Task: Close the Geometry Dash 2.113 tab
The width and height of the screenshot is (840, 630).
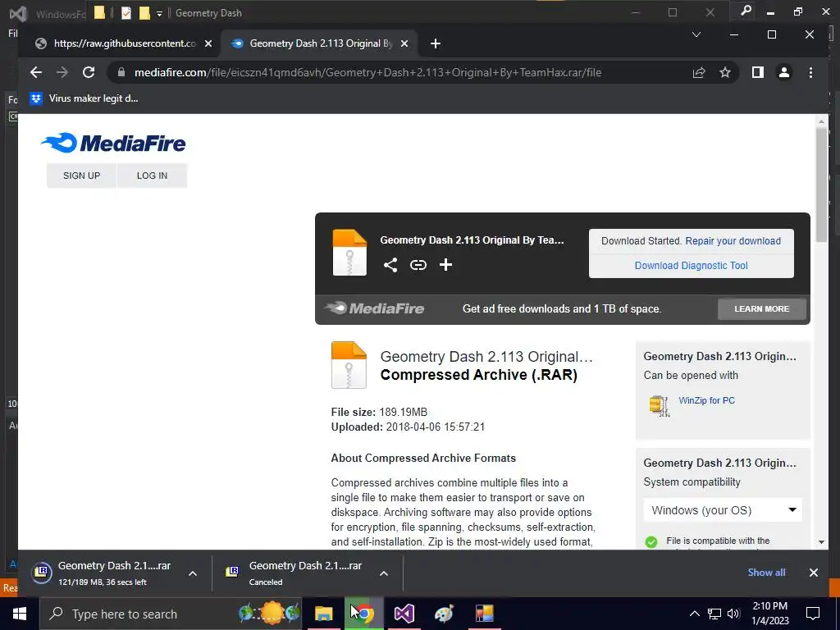Action: pos(404,43)
